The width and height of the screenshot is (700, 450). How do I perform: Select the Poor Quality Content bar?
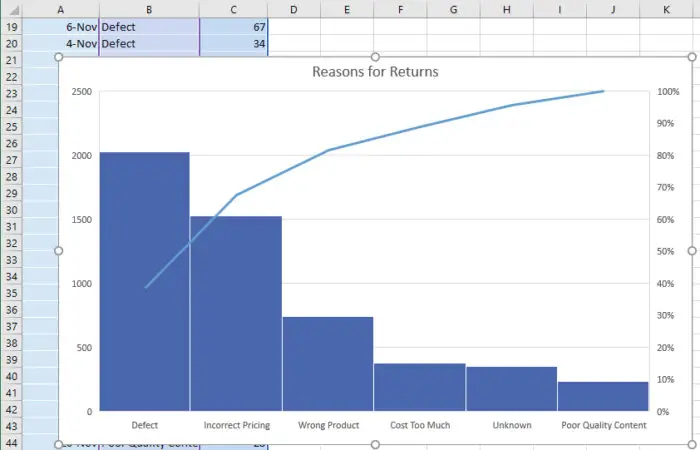coord(603,396)
